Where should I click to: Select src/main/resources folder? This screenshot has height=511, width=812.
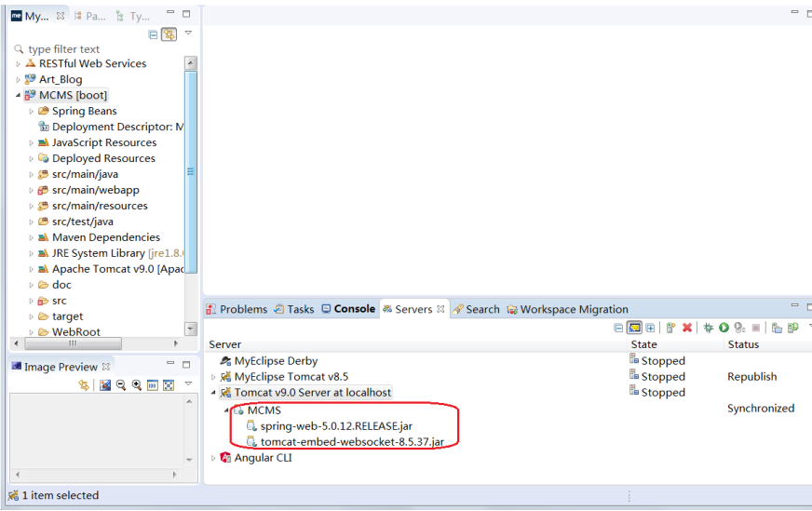coord(93,206)
